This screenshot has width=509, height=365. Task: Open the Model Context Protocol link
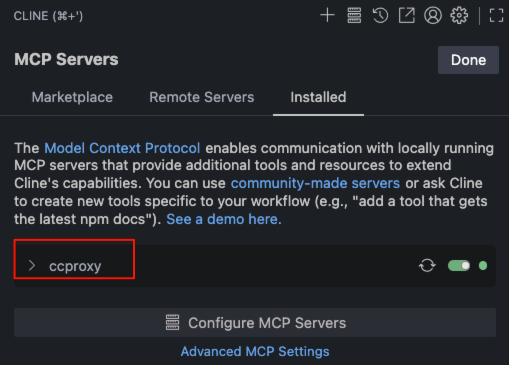[122, 148]
